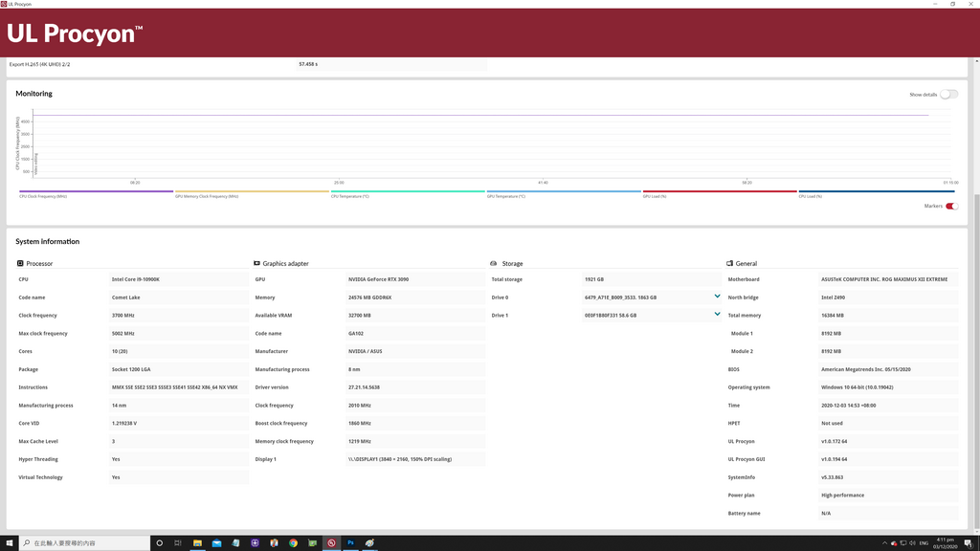The width and height of the screenshot is (980, 551).
Task: Select the 24576 MB GDDR6X memory value
Action: coord(370,298)
